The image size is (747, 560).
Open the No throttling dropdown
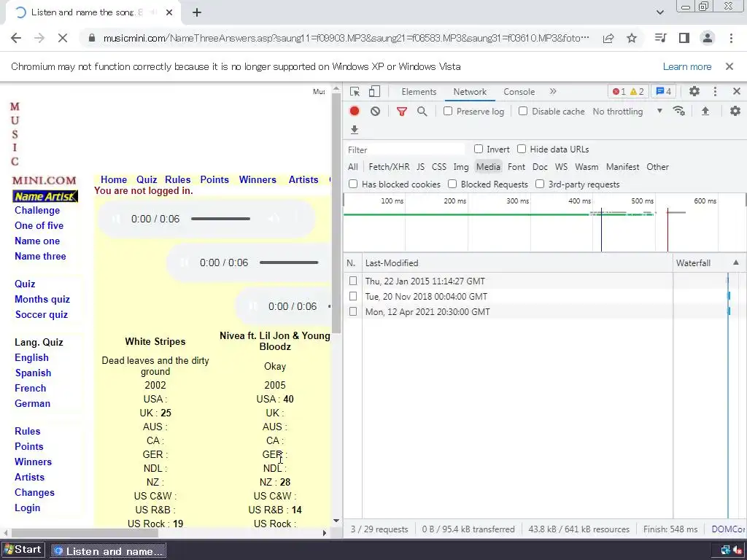coord(627,111)
